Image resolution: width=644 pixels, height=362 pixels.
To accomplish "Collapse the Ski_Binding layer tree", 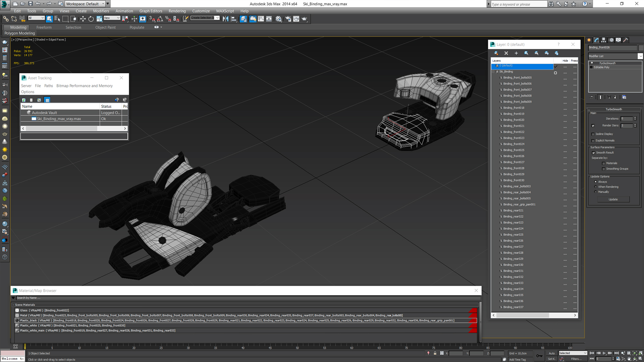I will point(493,72).
